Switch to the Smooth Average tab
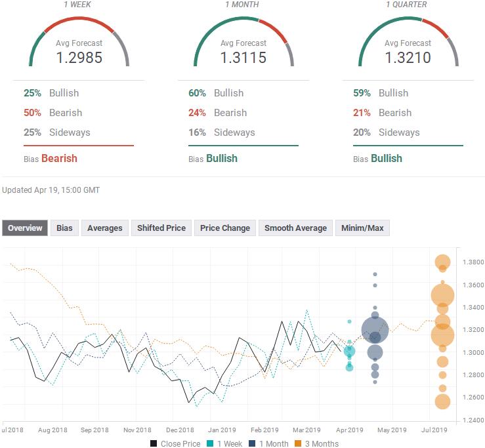The width and height of the screenshot is (485, 448). click(295, 228)
